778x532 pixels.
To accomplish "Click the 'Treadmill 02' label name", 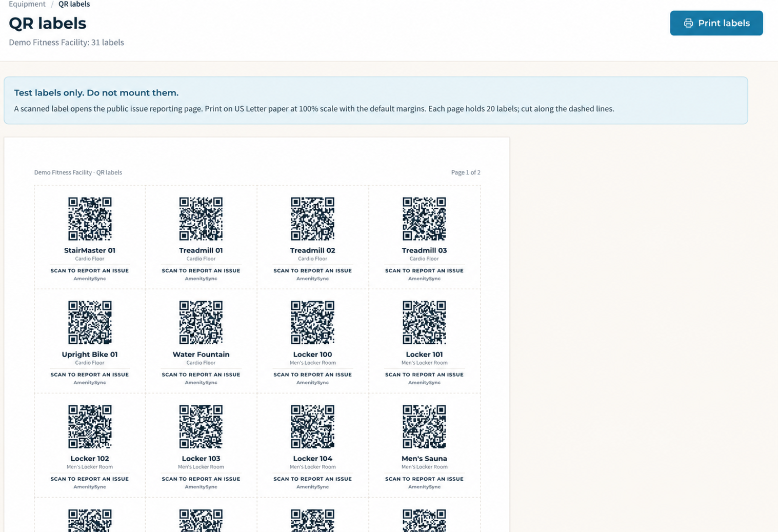I will pyautogui.click(x=313, y=250).
